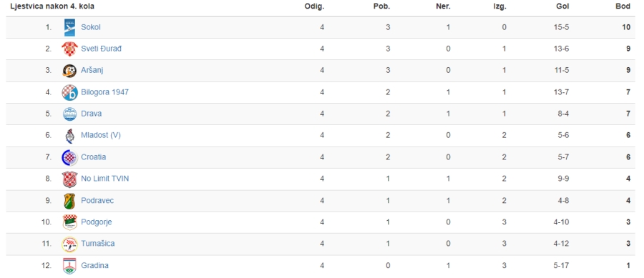Open the Bilogora 1947 team page
The width and height of the screenshot is (644, 278).
pos(104,92)
